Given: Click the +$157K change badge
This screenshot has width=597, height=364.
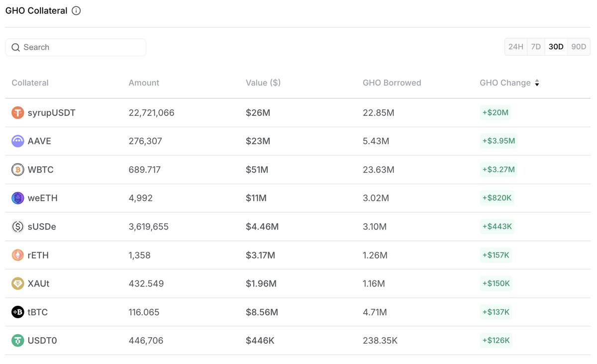Looking at the screenshot, I should tap(496, 255).
